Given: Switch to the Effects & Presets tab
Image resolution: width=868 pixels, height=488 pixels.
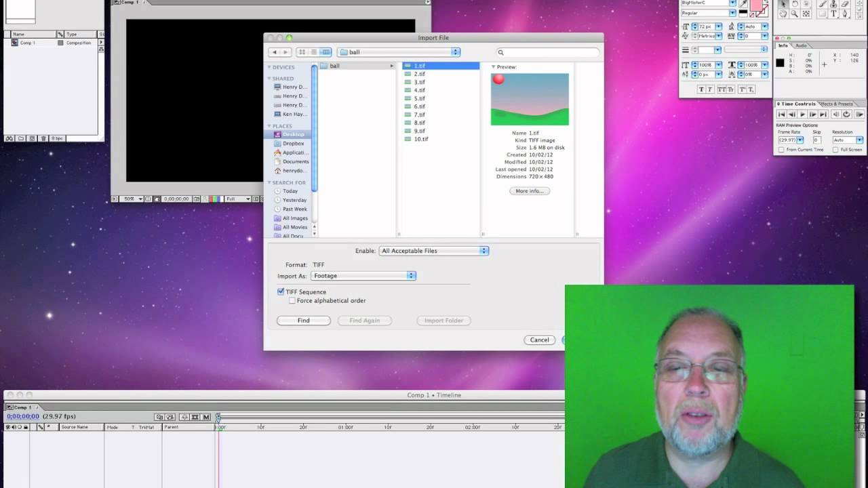Looking at the screenshot, I should [x=837, y=104].
